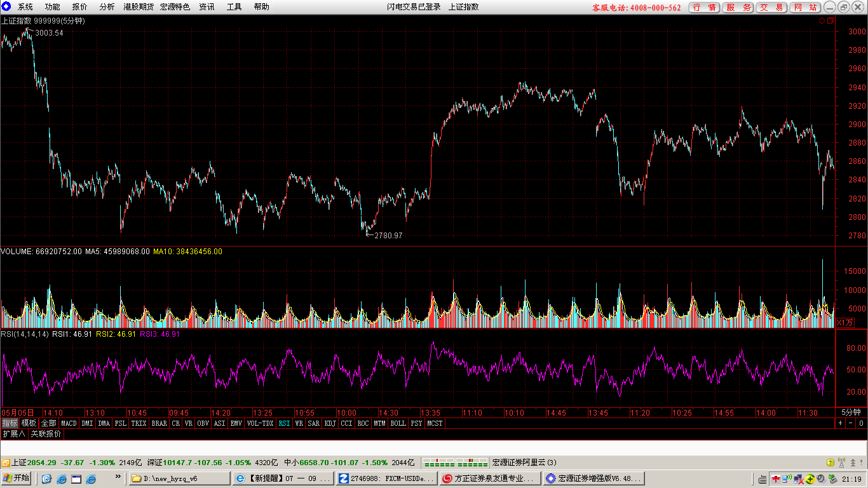The width and height of the screenshot is (868, 488).
Task: Click the plus zoom-in button beside the indicator tabs
Action: 840,423
